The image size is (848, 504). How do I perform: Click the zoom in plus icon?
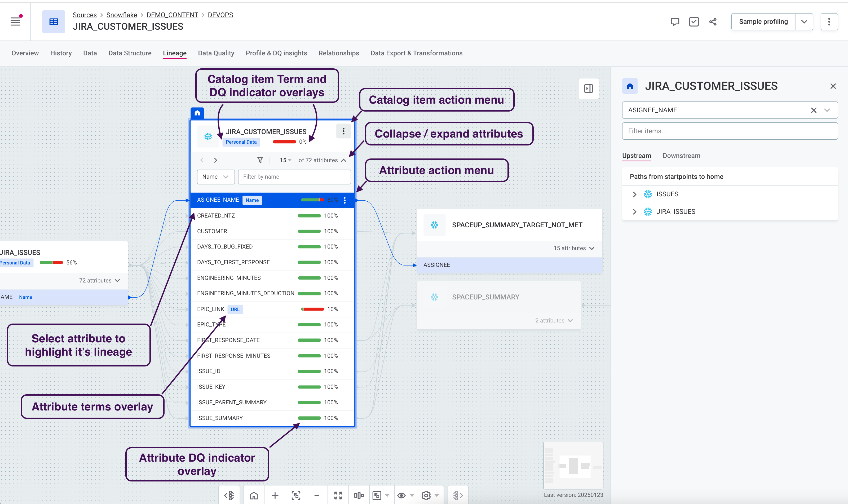click(275, 496)
